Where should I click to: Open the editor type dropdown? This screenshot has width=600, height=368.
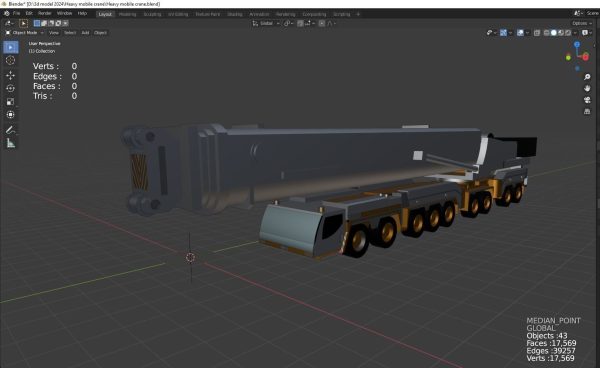click(x=9, y=23)
